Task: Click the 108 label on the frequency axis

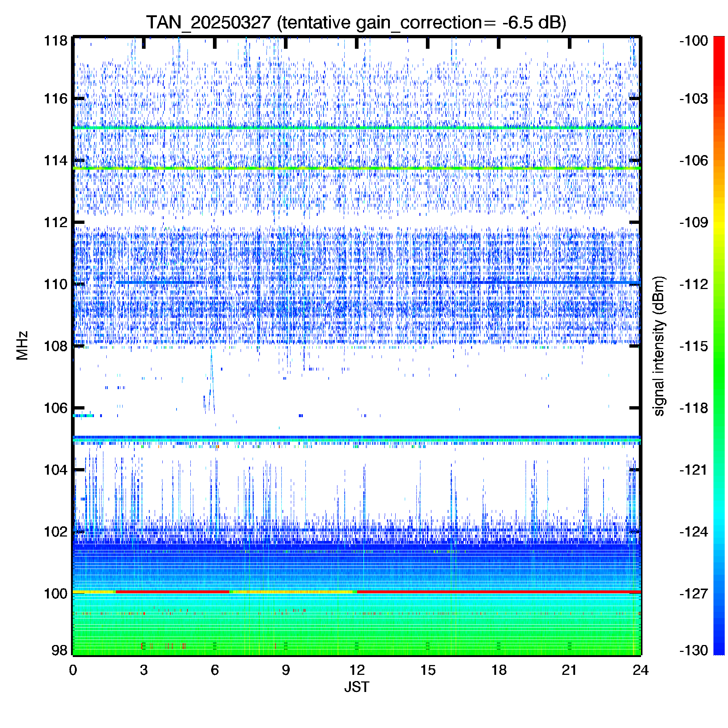Action: (x=55, y=346)
